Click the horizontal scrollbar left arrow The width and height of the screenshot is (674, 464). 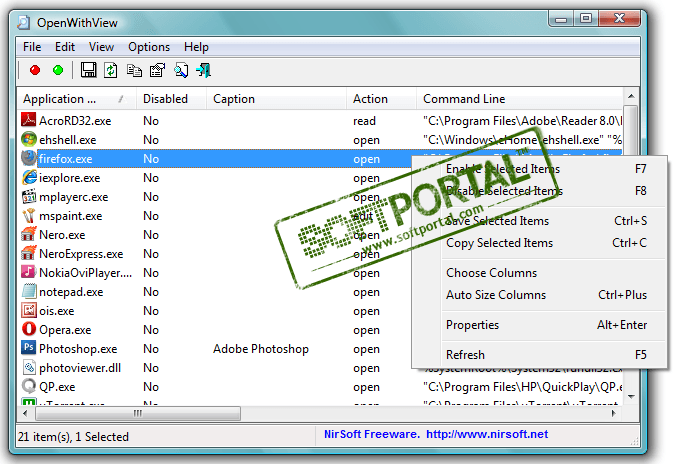pos(25,414)
